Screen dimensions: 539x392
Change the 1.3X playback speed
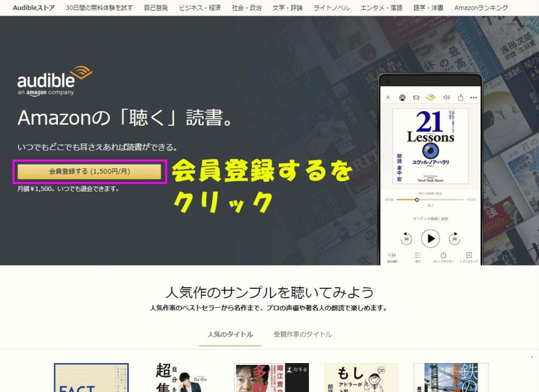[x=392, y=257]
